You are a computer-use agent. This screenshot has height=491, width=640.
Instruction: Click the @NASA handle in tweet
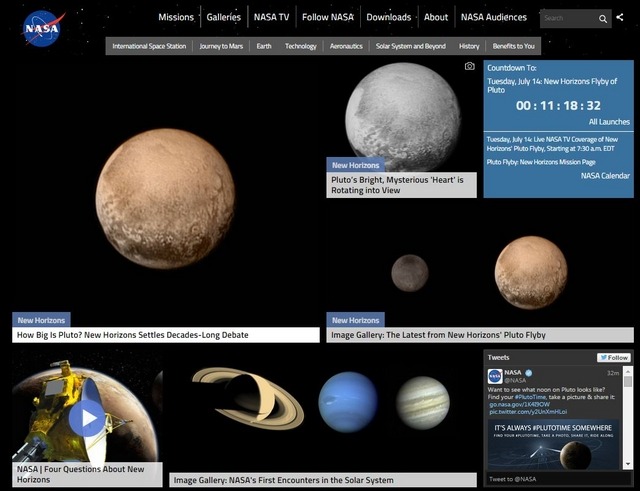[515, 380]
